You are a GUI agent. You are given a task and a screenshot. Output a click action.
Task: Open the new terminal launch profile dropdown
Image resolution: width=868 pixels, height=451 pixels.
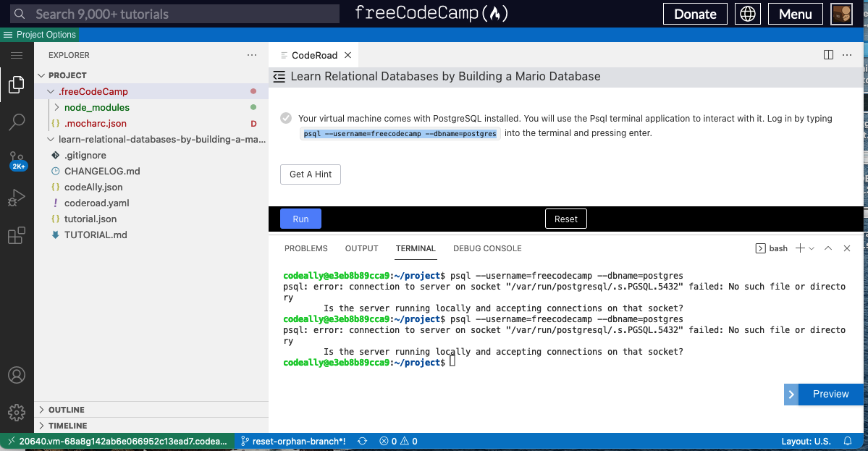tap(812, 248)
